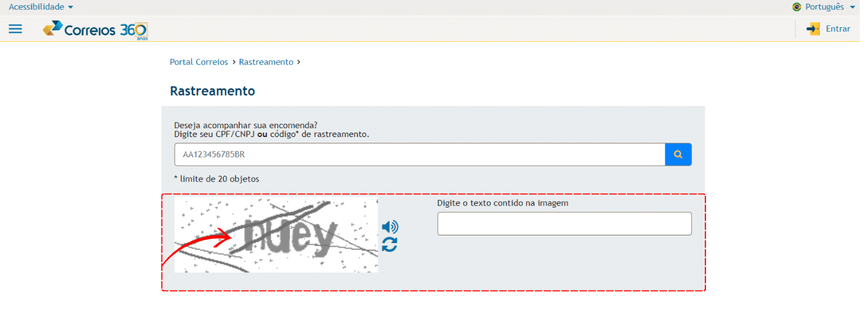Open the Rastreamento breadcrumb link
Image resolution: width=868 pixels, height=316 pixels.
(266, 62)
